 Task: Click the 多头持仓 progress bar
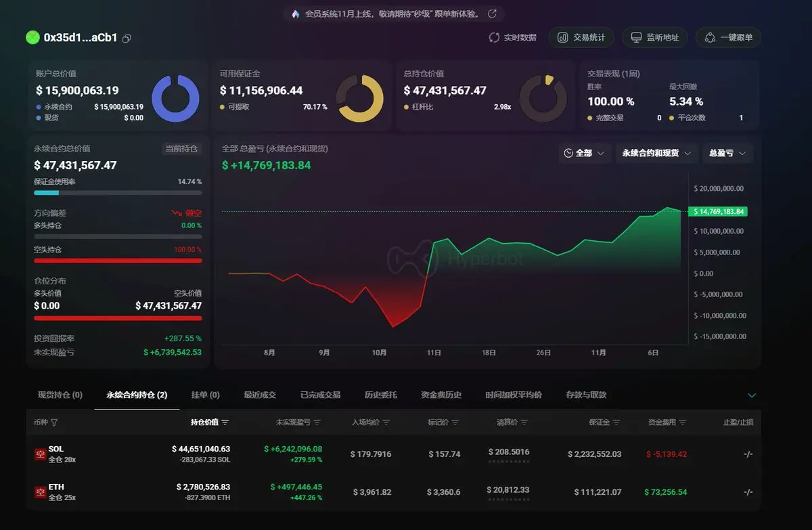(x=118, y=236)
